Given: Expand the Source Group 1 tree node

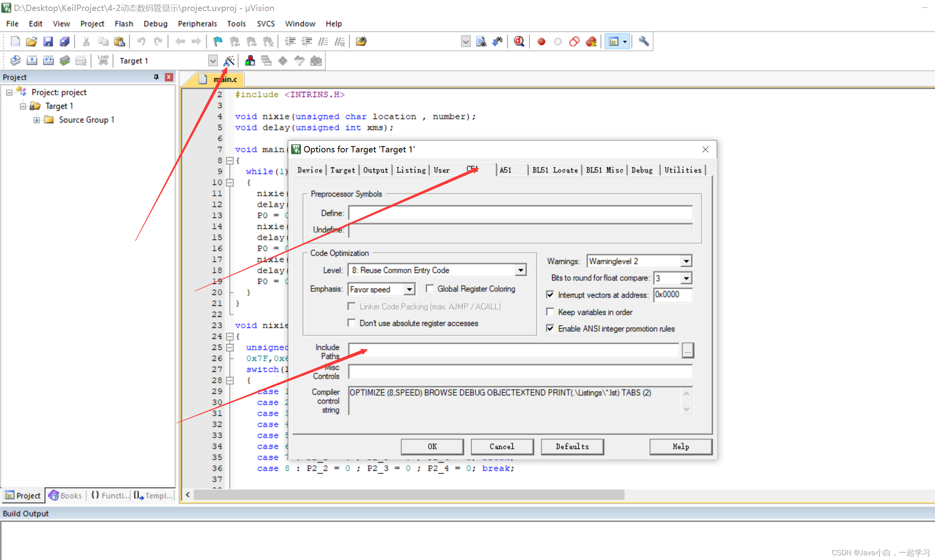Looking at the screenshot, I should pos(37,120).
